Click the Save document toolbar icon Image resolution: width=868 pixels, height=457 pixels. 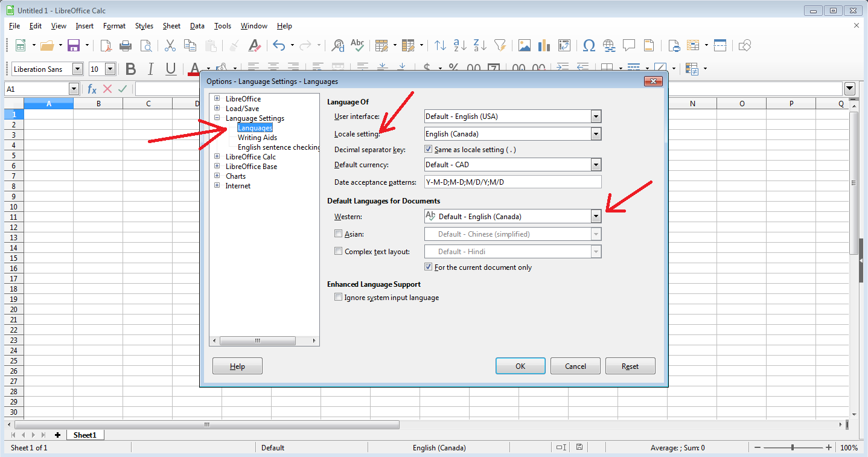pyautogui.click(x=74, y=45)
